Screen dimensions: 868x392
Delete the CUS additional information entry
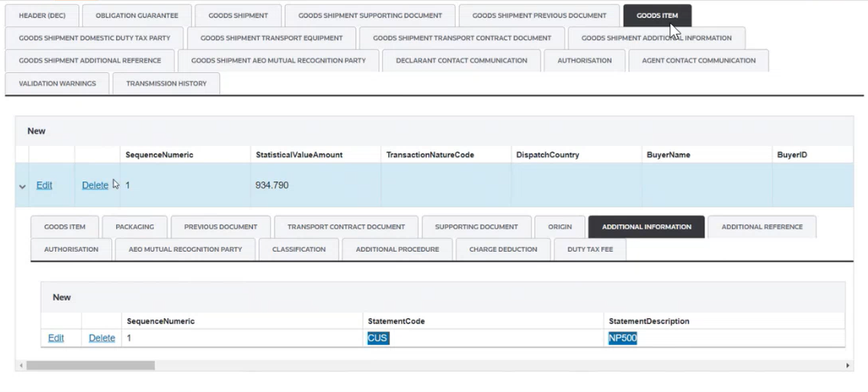[102, 338]
